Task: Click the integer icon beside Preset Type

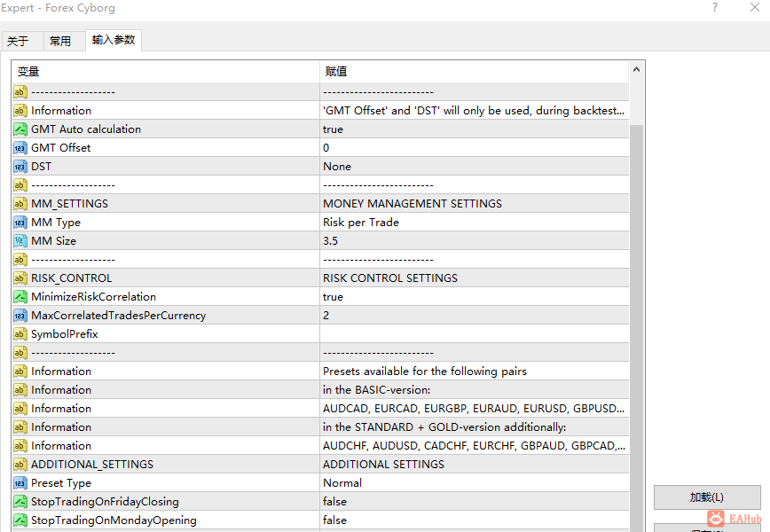Action: tap(20, 483)
